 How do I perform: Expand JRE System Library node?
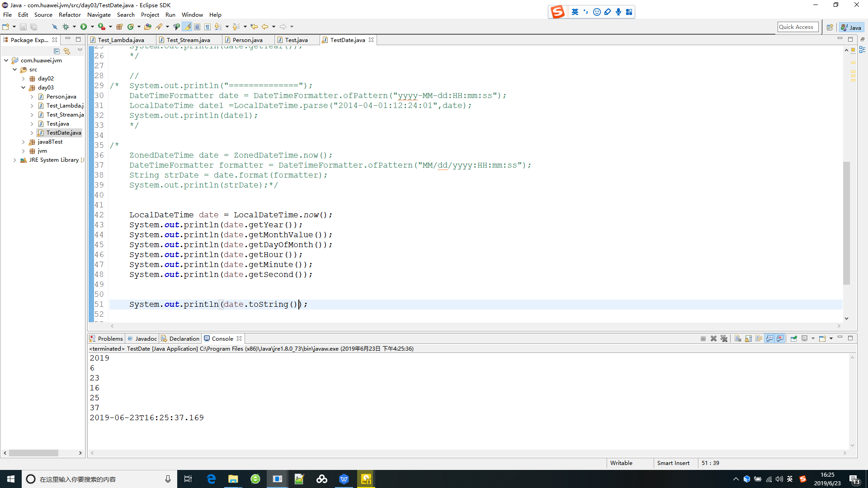click(x=15, y=160)
